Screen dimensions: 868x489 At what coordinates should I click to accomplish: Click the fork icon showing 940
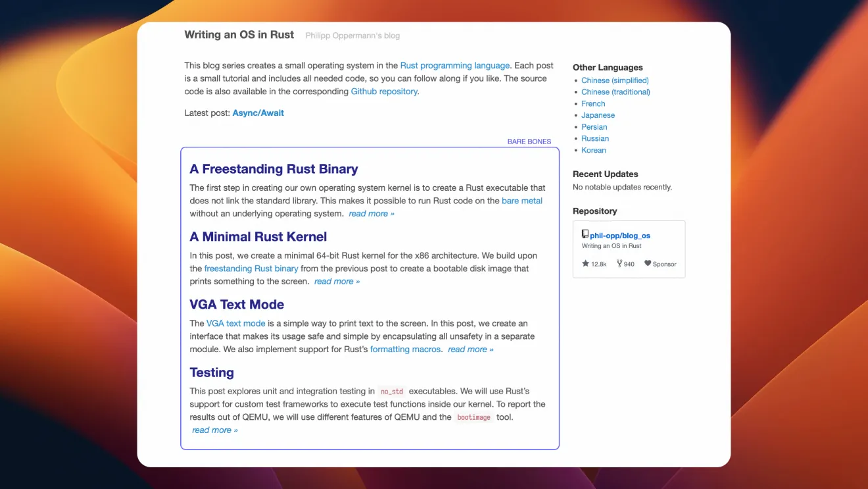[x=619, y=264]
